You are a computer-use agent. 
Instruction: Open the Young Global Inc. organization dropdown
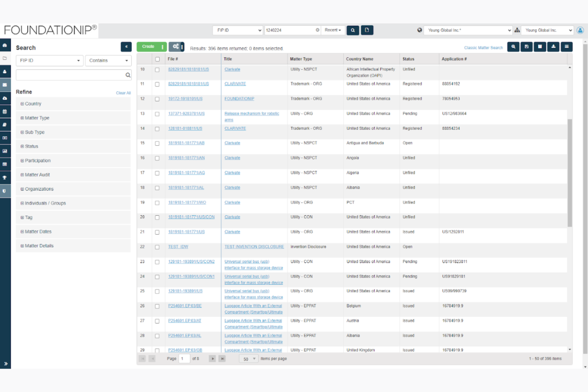[x=547, y=30]
